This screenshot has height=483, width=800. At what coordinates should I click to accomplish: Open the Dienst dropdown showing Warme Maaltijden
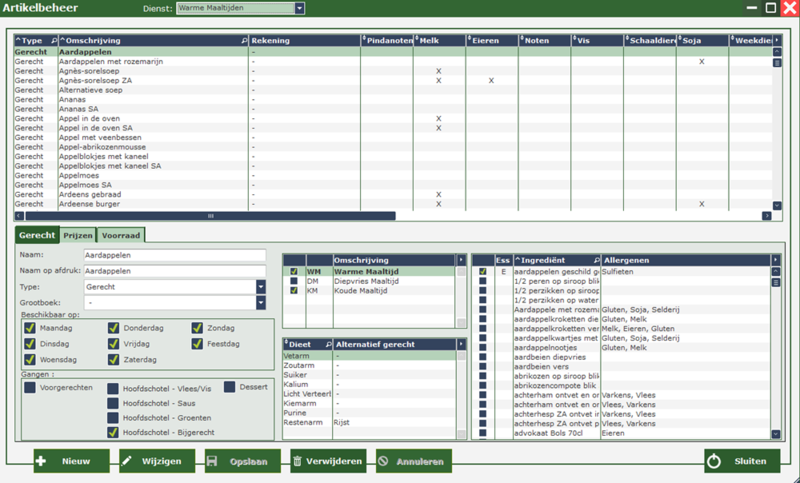click(x=300, y=9)
